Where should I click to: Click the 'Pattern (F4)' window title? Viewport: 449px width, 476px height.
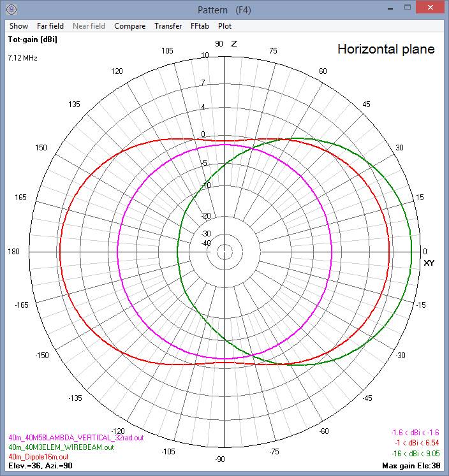(x=224, y=10)
